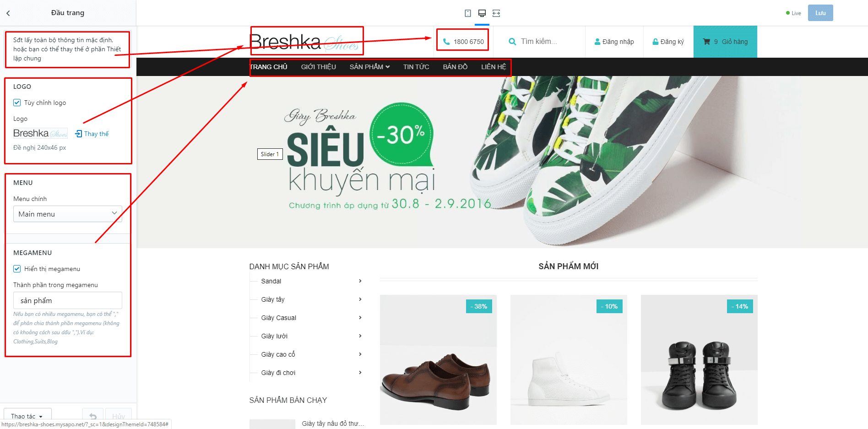Screen dimensions: 868x429
Task: Click the Lưu save button
Action: point(820,13)
